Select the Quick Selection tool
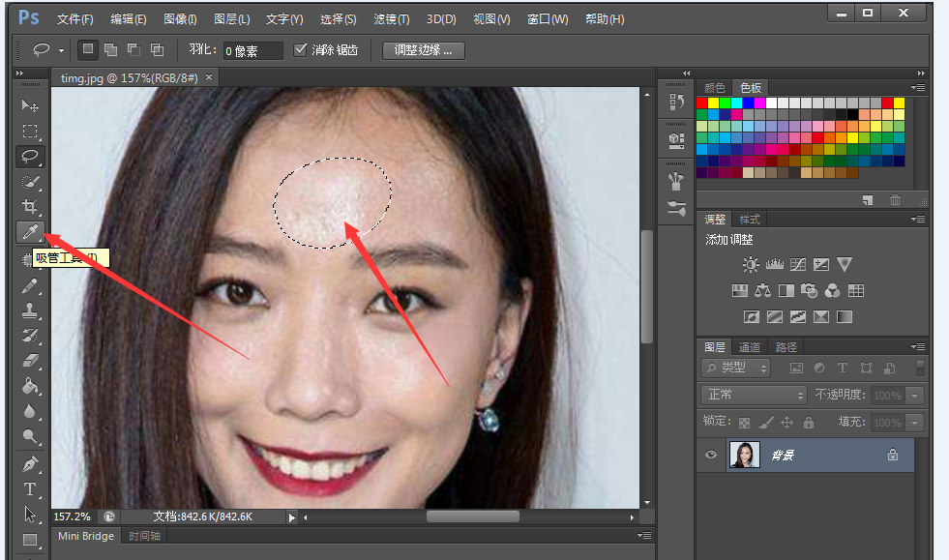Viewport: 949px width, 560px height. point(30,181)
